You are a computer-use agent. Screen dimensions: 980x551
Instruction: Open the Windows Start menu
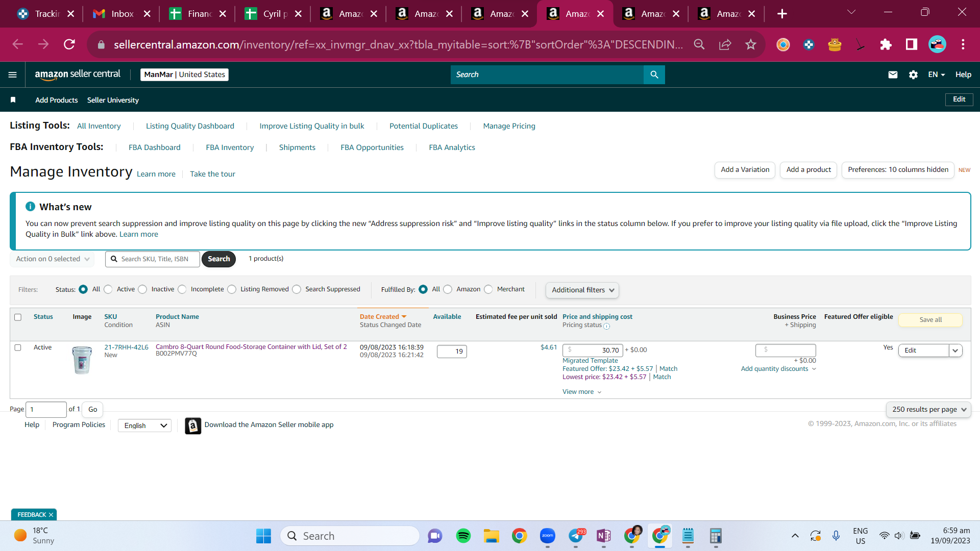263,536
